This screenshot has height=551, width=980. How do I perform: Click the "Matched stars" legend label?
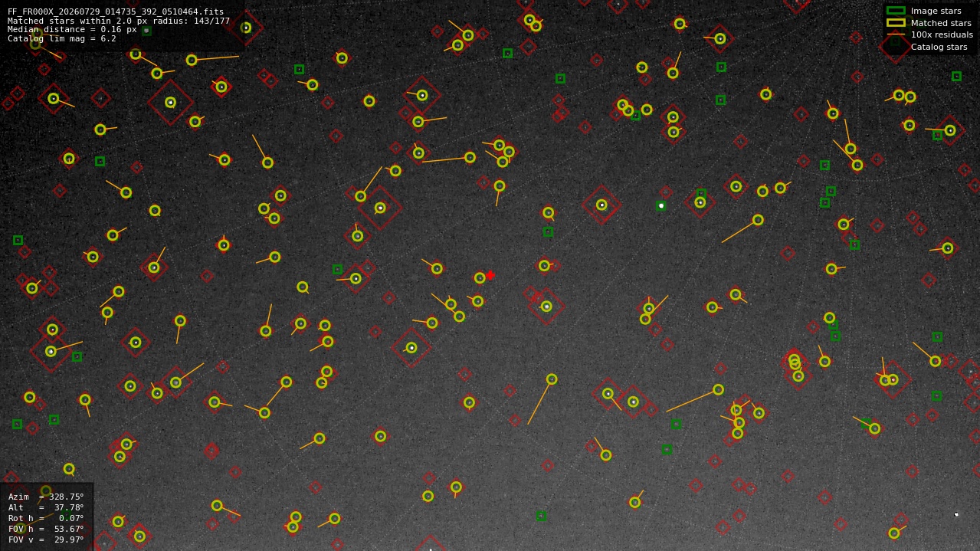pos(941,23)
